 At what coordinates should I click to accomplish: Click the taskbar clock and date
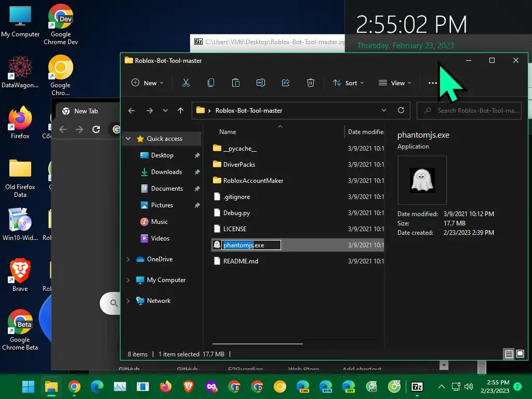(x=495, y=387)
